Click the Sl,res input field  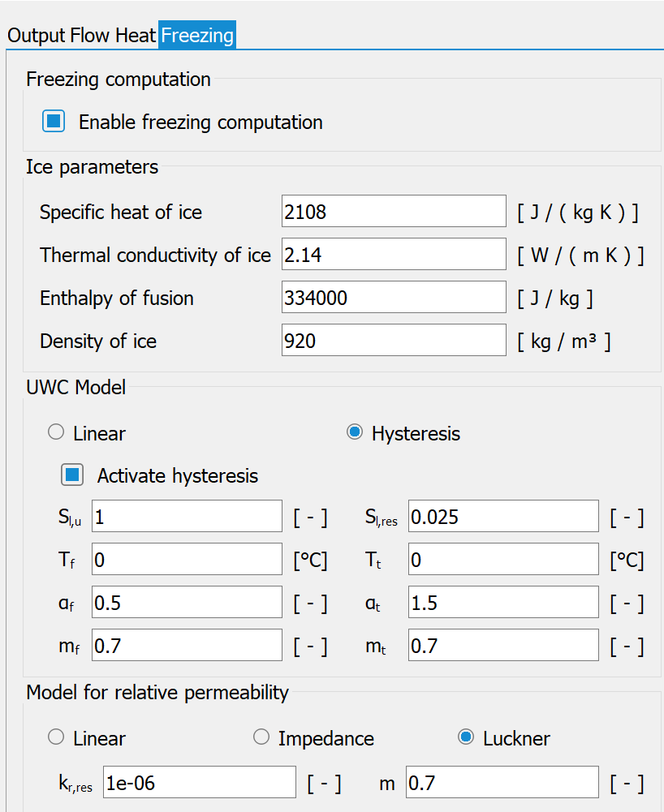(x=503, y=516)
